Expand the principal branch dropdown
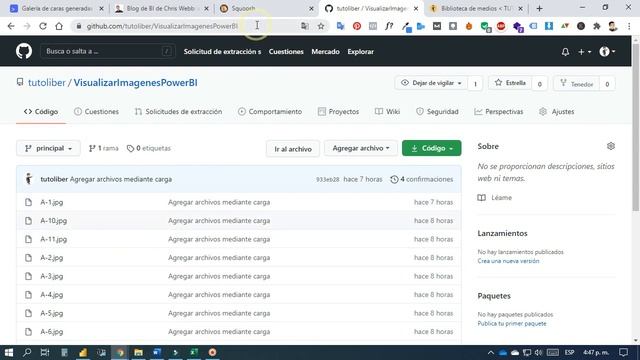Image resolution: width=640 pixels, height=360 pixels. 48,149
